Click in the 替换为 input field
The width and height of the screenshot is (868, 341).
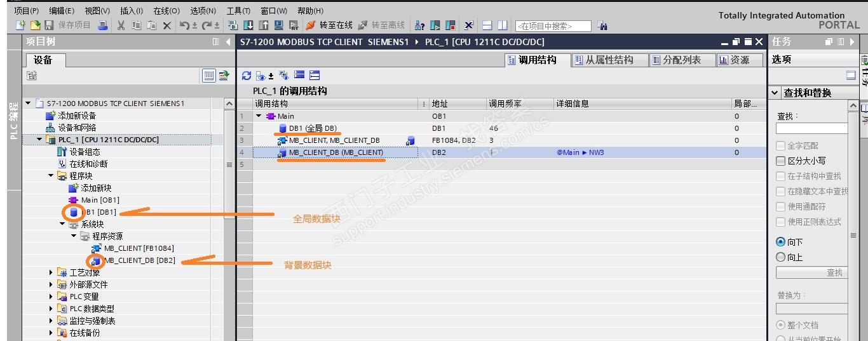[x=811, y=309]
